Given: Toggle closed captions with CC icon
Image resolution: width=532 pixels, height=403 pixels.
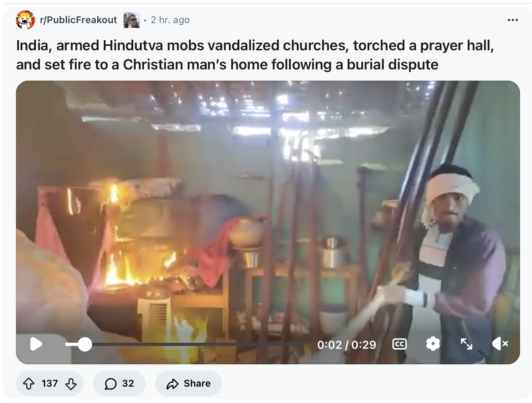Looking at the screenshot, I should (x=400, y=344).
